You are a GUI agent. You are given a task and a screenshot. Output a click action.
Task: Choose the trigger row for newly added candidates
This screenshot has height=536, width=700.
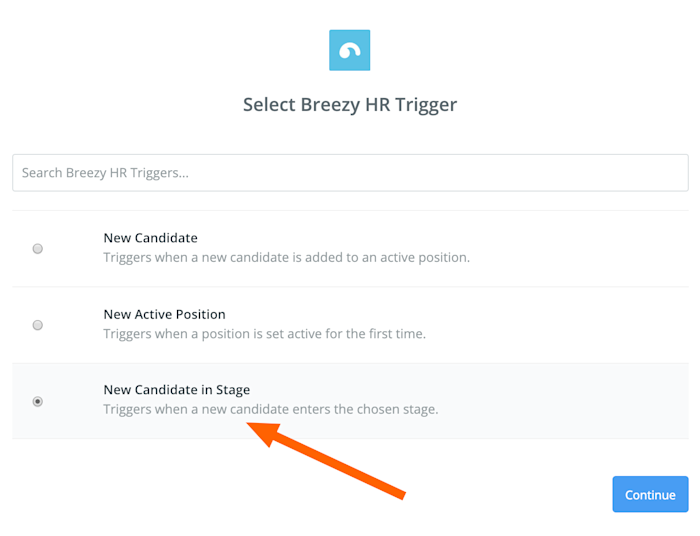click(350, 249)
